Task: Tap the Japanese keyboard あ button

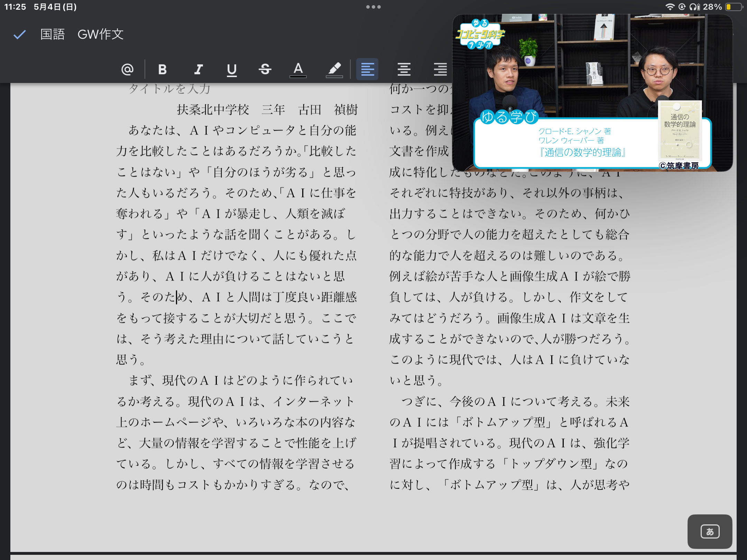Action: [x=710, y=531]
